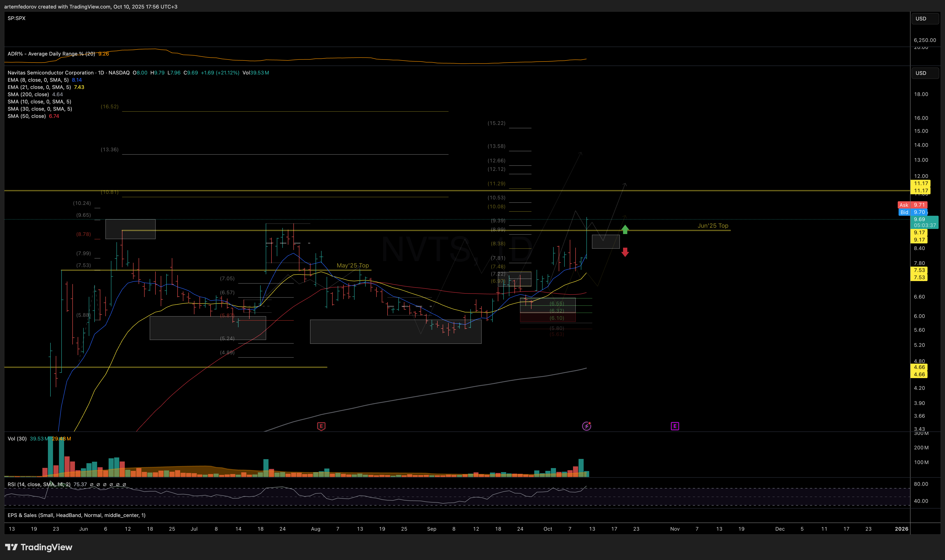The width and height of the screenshot is (945, 560).
Task: Click the 80.00 RSI scale label
Action: 921,484
